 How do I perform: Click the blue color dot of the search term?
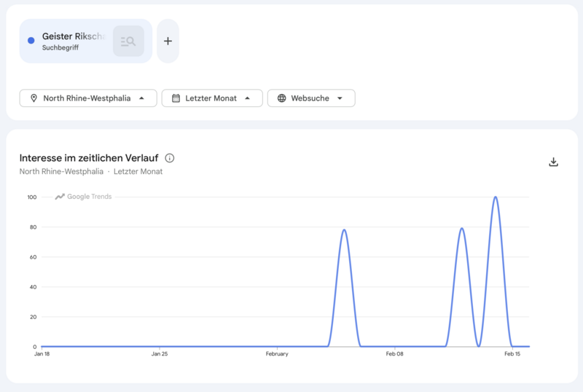[31, 41]
